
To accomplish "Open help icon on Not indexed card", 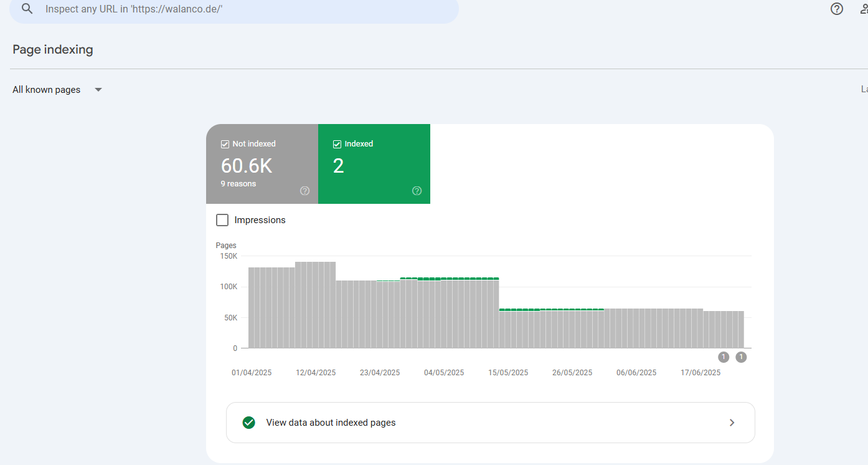I will click(304, 191).
